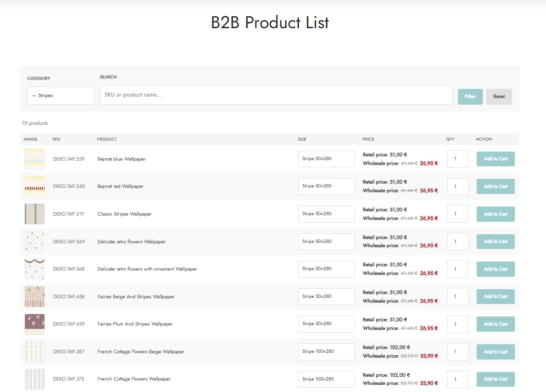
Task: Clear filters with the Reset button
Action: [499, 97]
